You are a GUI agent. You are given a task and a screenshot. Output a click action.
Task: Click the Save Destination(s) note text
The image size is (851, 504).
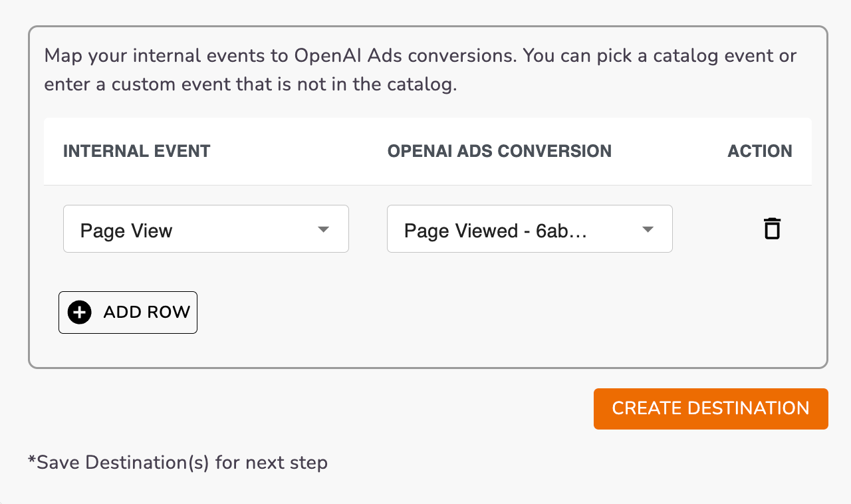click(x=178, y=462)
